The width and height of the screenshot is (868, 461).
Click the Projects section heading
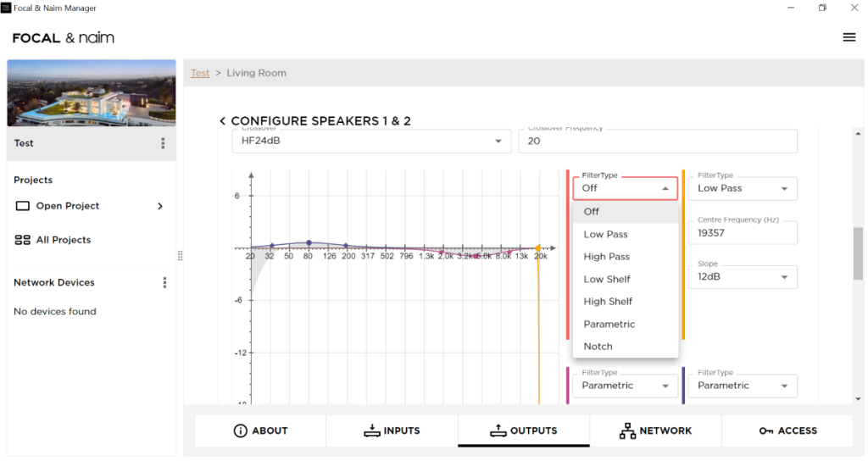(33, 180)
